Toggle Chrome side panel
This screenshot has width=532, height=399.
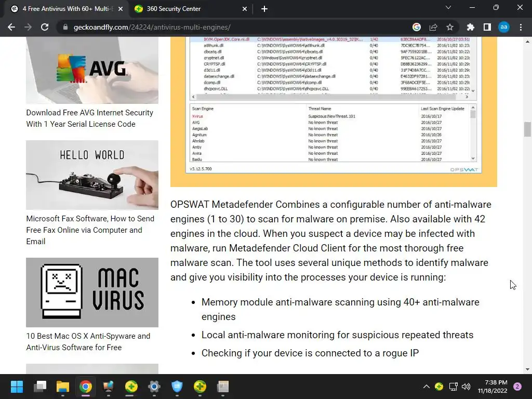click(487, 27)
